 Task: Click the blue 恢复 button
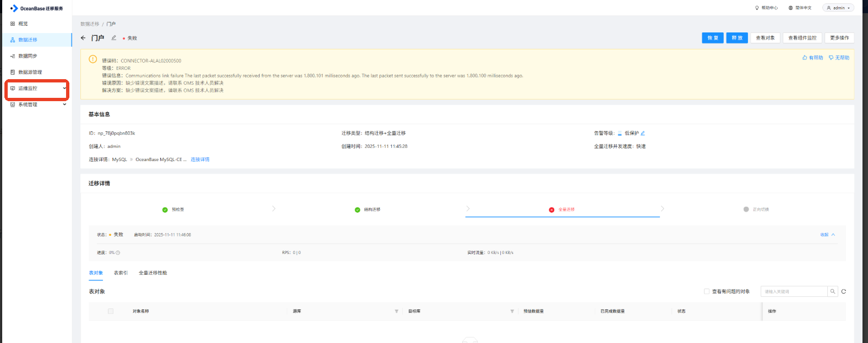(x=713, y=38)
